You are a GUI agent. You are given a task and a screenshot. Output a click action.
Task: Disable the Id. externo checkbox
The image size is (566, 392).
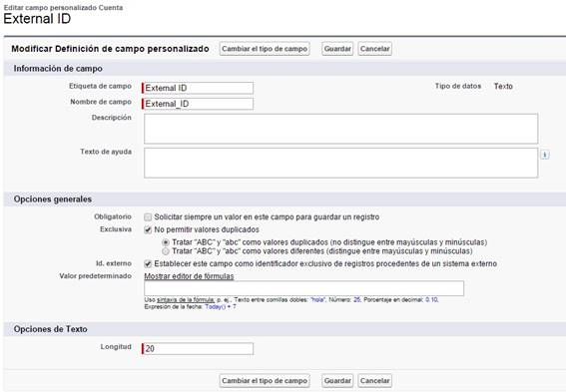148,264
